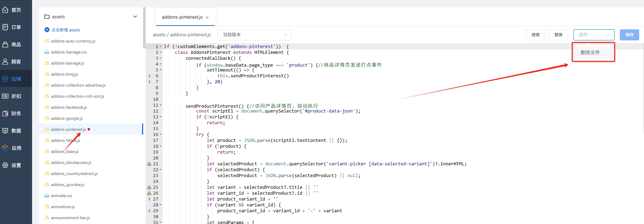Open the 数据 analytics icon
This screenshot has height=224, width=644.
[x=5, y=131]
